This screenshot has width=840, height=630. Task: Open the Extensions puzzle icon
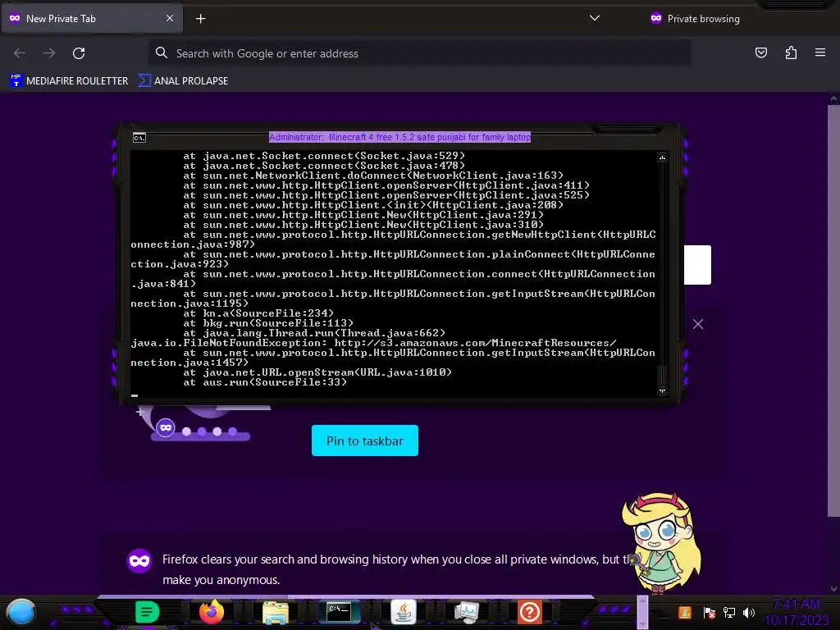click(x=791, y=52)
